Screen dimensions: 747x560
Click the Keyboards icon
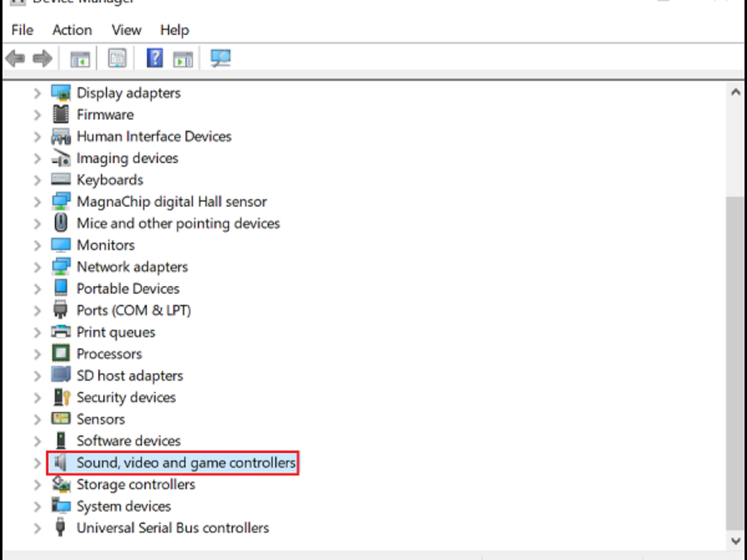click(61, 179)
